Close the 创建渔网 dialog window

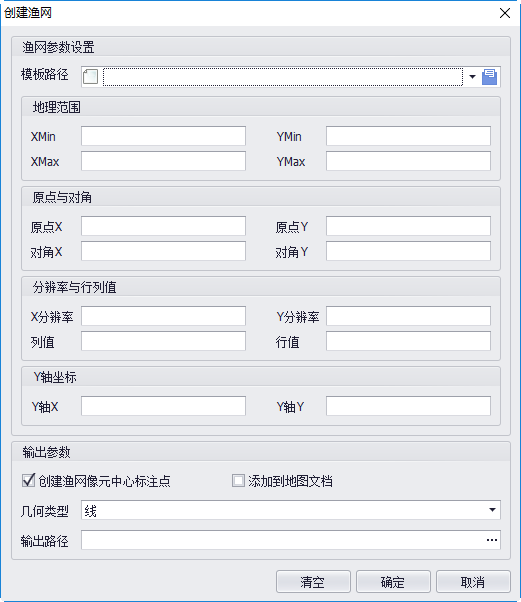pos(505,13)
